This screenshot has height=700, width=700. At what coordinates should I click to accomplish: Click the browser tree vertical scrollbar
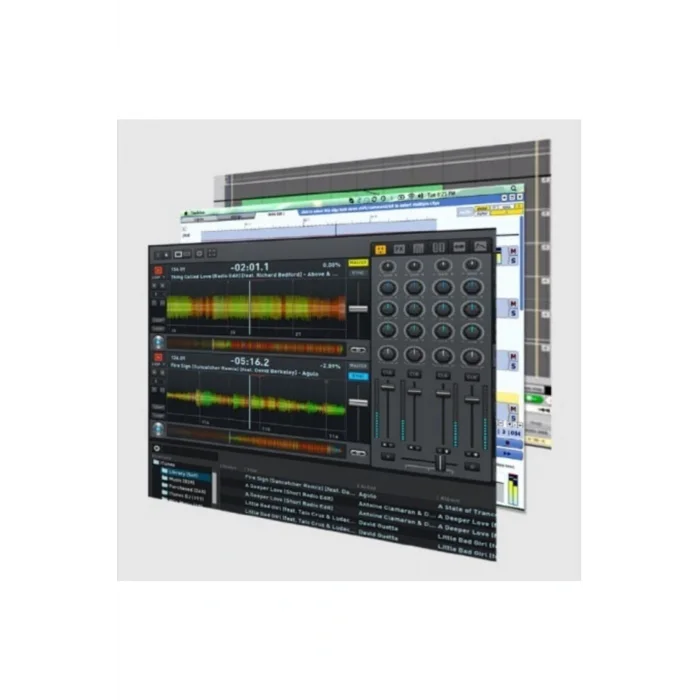point(215,487)
